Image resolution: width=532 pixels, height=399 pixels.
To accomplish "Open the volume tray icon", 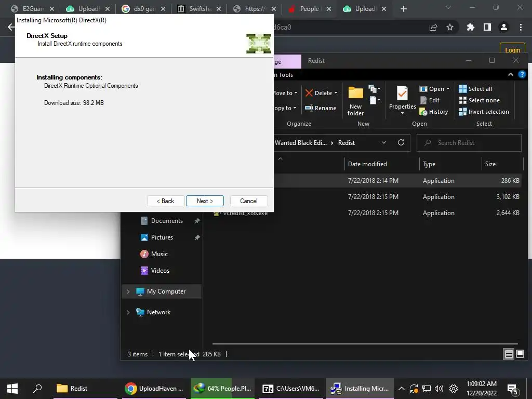I will coord(438,389).
